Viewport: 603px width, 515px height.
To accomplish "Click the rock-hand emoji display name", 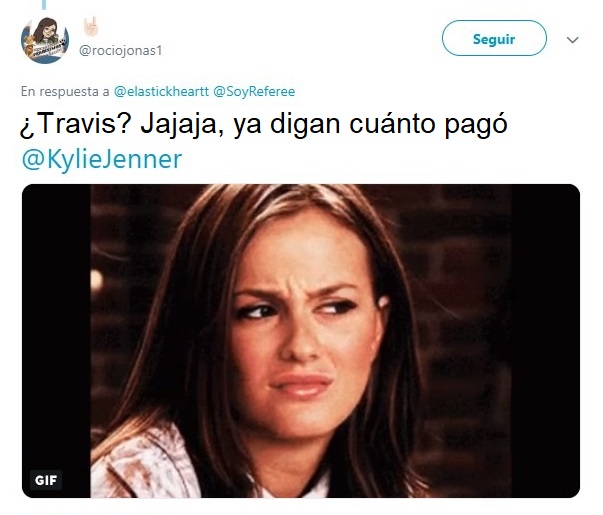I will tap(91, 26).
